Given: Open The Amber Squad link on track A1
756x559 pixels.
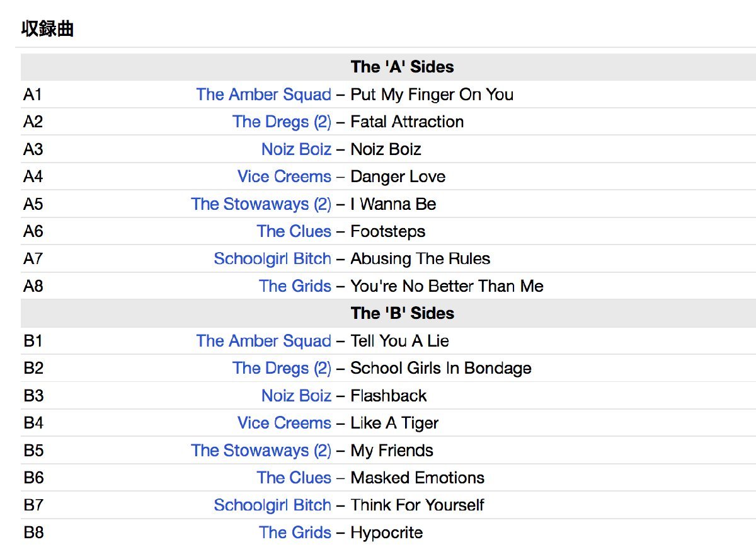Looking at the screenshot, I should coord(263,95).
